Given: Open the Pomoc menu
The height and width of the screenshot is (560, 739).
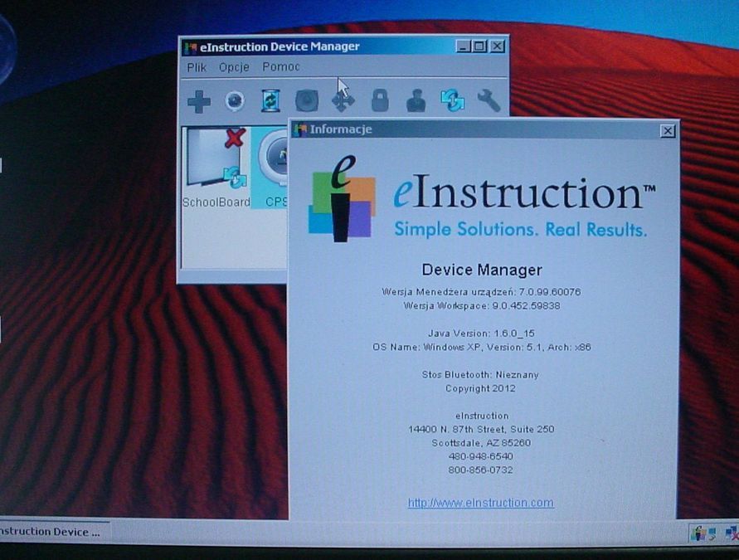Looking at the screenshot, I should (281, 67).
